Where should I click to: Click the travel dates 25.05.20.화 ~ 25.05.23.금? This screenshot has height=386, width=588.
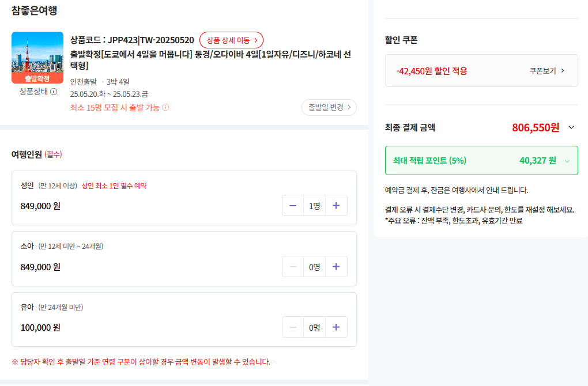click(109, 94)
